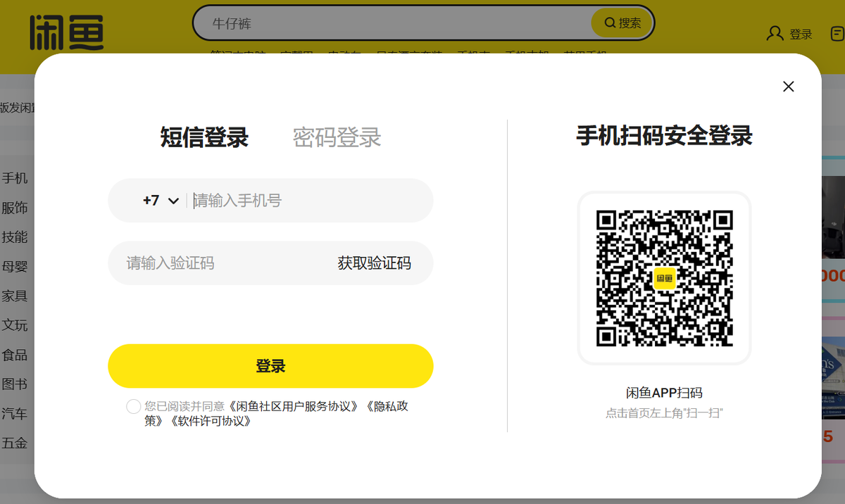Open the 服饰 category in the sidebar
Screen dimensions: 845x504
tap(14, 208)
